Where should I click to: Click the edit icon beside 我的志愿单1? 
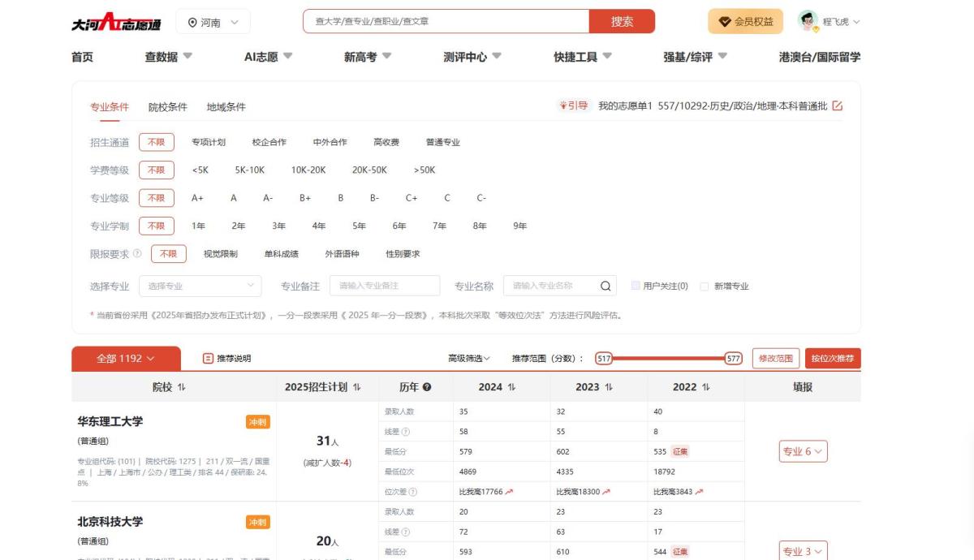tap(838, 106)
